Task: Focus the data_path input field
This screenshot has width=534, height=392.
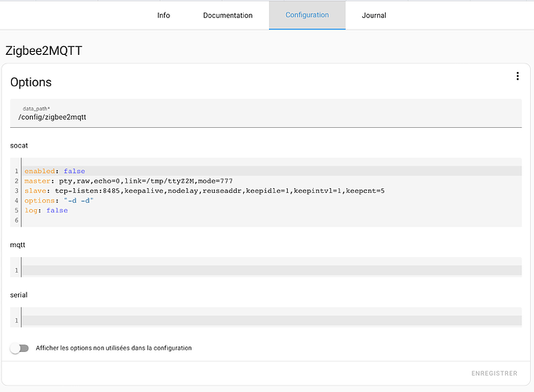Action: click(266, 114)
